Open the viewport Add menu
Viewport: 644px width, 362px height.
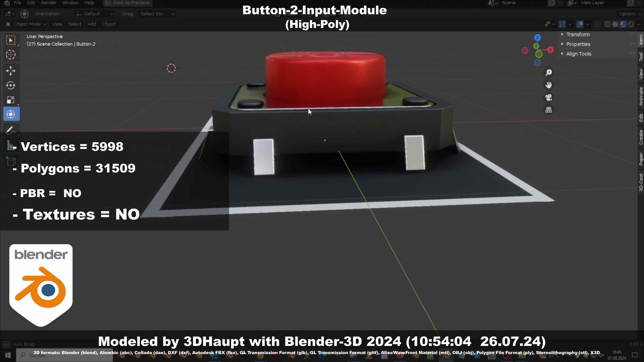coord(92,24)
